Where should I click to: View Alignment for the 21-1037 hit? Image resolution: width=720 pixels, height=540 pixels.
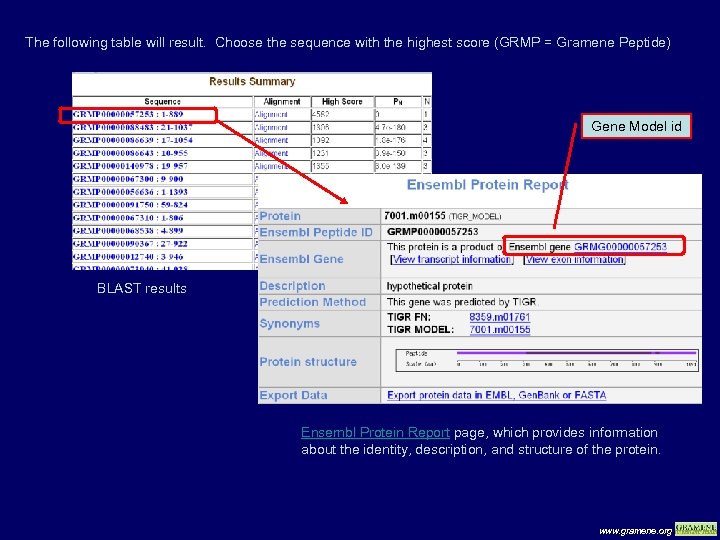coord(271,127)
